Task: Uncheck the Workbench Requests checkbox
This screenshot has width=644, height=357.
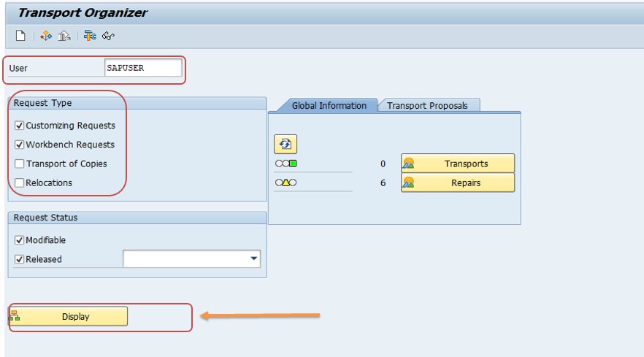Action: pos(20,145)
